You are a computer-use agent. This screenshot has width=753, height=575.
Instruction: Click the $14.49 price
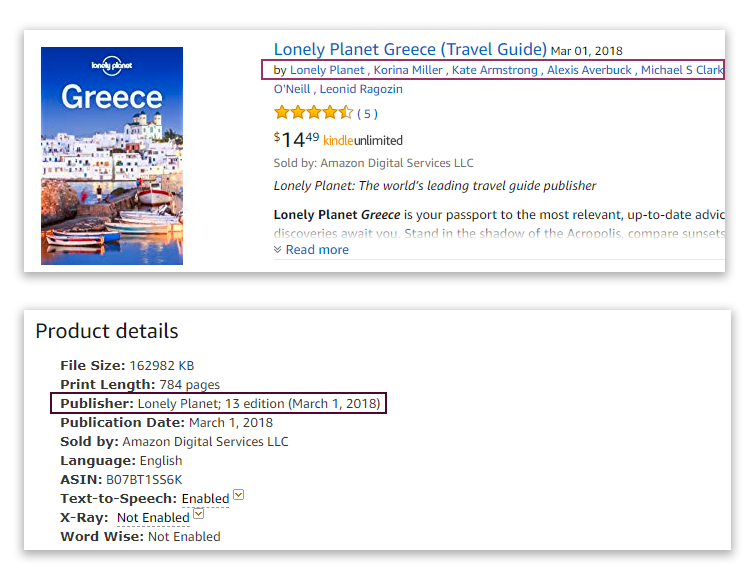point(296,139)
